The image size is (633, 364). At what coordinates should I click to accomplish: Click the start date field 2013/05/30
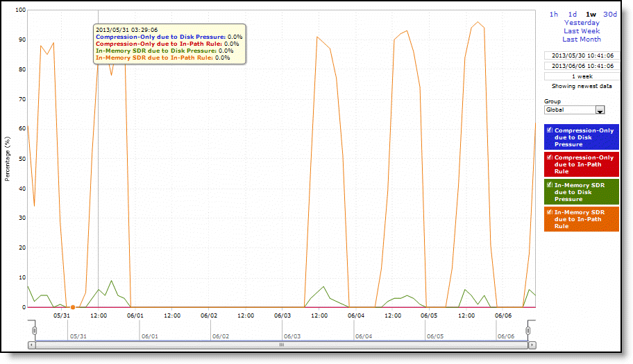tap(581, 55)
